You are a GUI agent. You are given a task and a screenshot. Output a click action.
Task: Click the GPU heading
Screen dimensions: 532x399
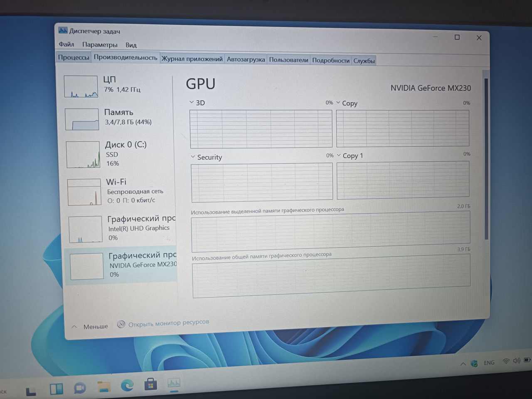(x=200, y=84)
